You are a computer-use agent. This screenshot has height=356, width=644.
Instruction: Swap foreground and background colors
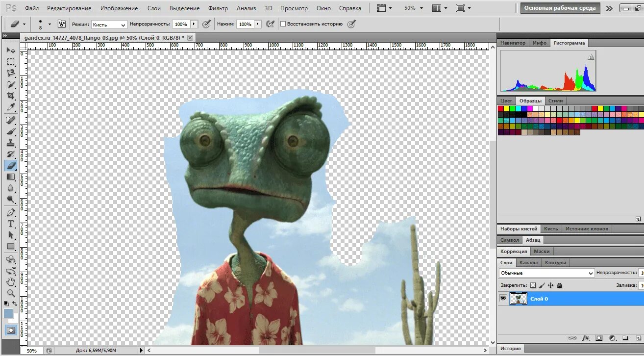point(15,304)
